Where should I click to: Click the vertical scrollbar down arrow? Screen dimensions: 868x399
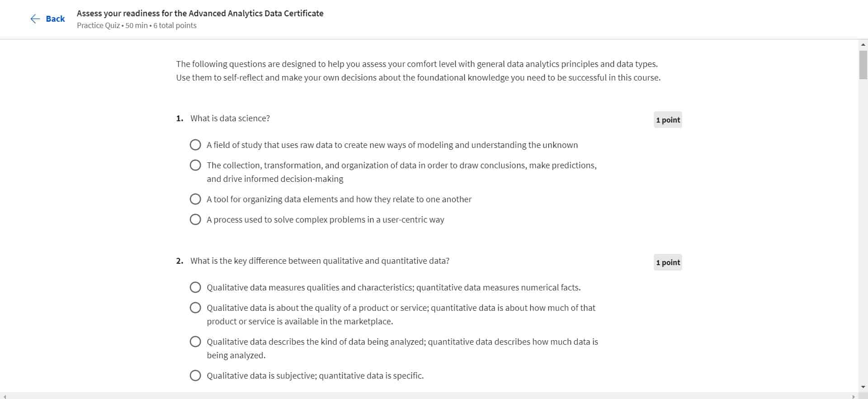[x=863, y=387]
